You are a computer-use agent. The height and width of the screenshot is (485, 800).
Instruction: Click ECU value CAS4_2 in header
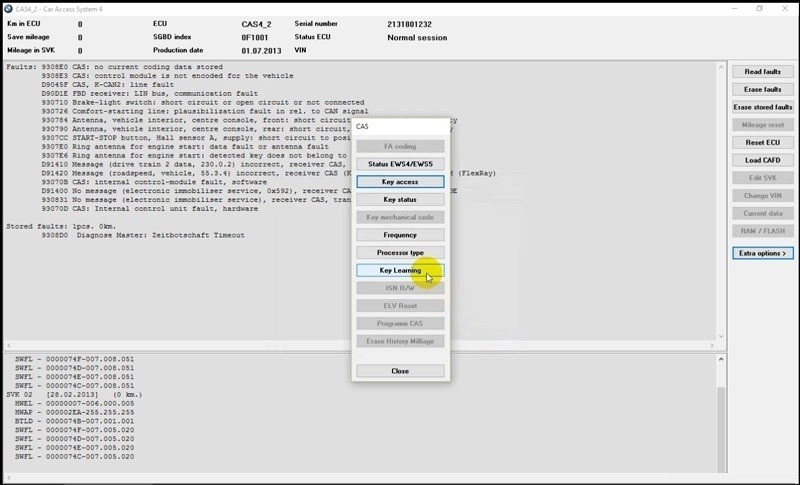256,24
